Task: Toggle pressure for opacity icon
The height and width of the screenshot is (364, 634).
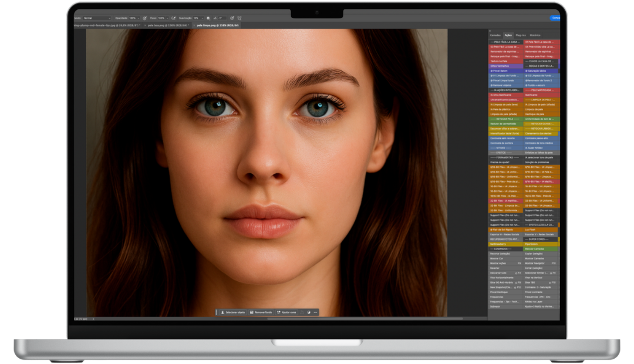Action: [144, 18]
